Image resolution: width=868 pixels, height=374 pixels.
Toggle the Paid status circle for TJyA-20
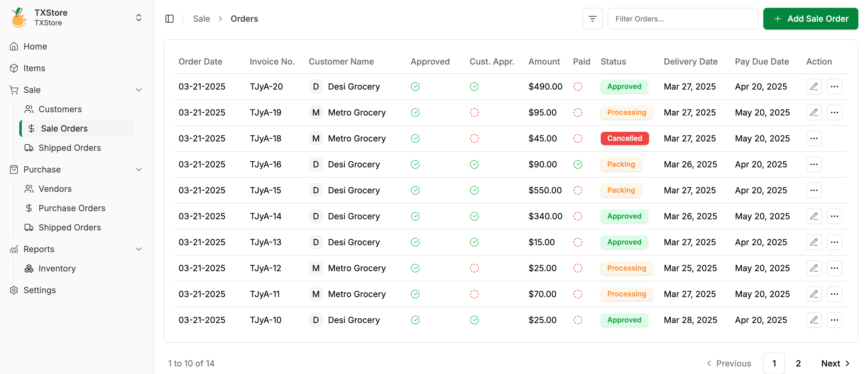578,87
